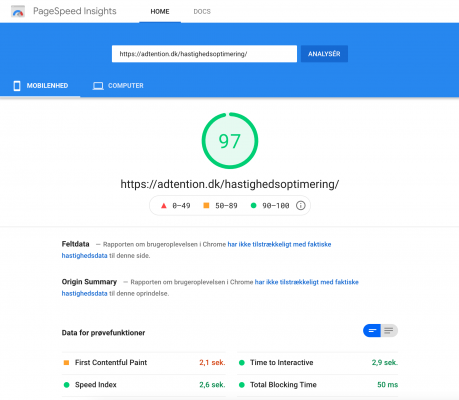
Task: Click the 2,9 sek. value
Action: click(385, 362)
